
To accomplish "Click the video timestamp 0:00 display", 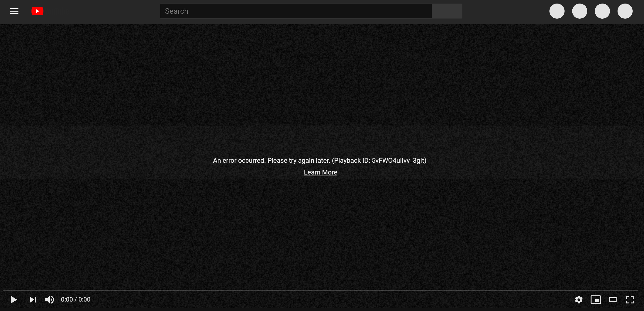I will (x=76, y=299).
